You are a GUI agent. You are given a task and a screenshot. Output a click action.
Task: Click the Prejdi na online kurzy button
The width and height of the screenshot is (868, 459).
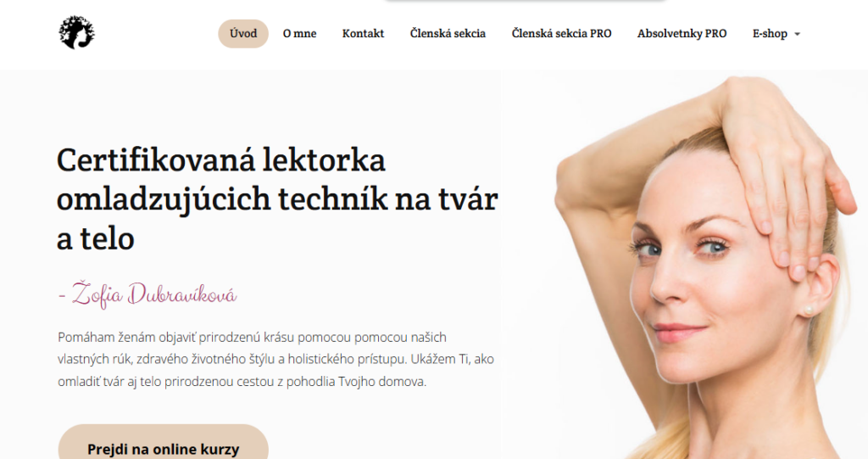point(164,445)
